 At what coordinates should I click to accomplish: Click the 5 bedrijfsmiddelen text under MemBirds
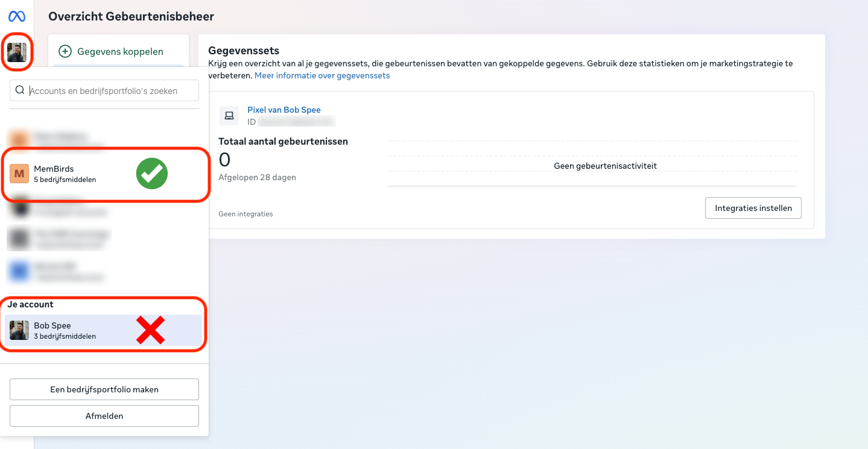[x=65, y=180]
